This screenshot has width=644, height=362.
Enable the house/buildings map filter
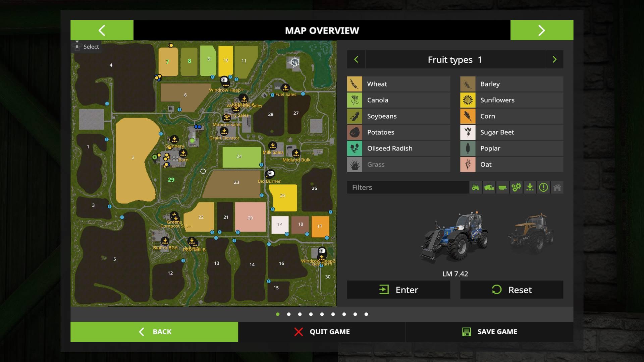(557, 187)
